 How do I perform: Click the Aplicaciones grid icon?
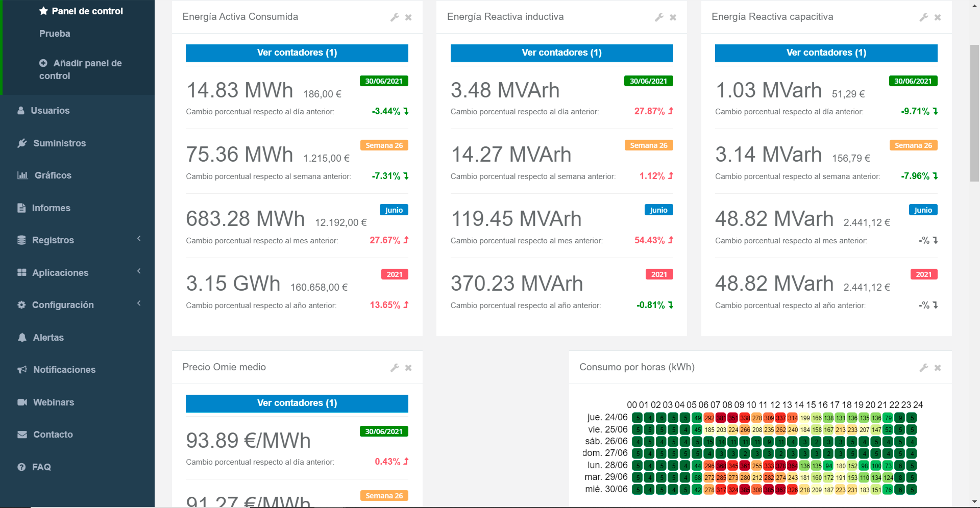click(x=21, y=273)
